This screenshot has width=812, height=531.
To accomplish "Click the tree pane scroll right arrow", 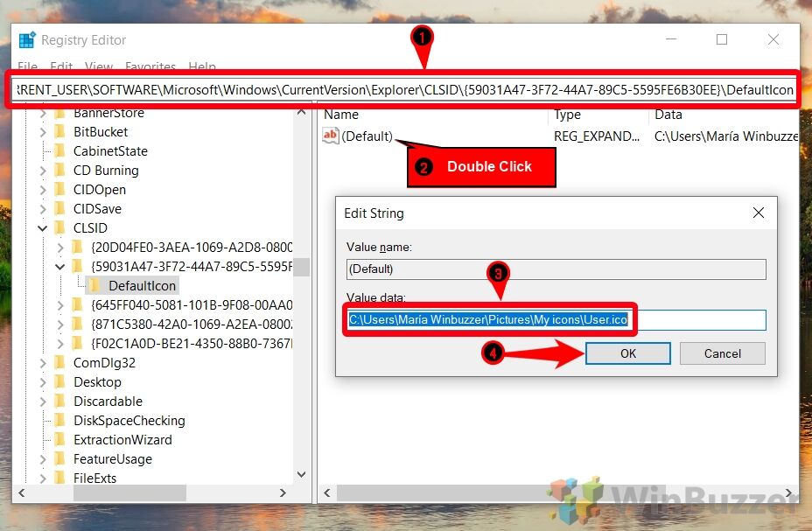I will (283, 493).
